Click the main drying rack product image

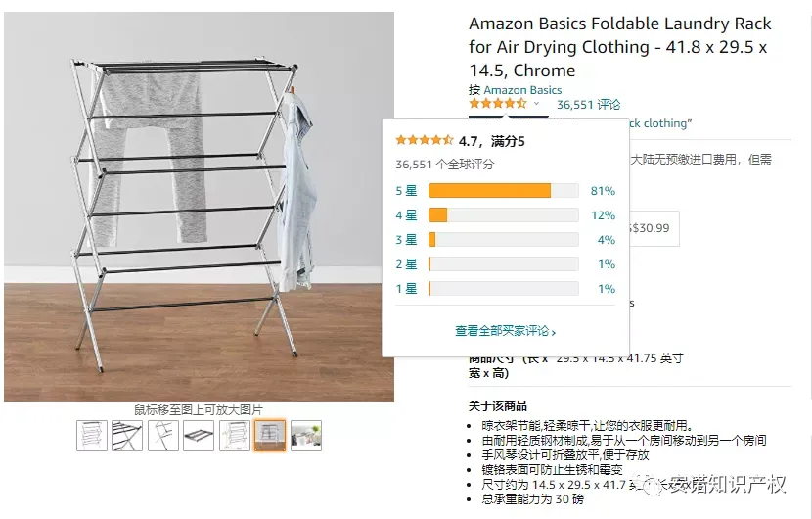tap(199, 207)
